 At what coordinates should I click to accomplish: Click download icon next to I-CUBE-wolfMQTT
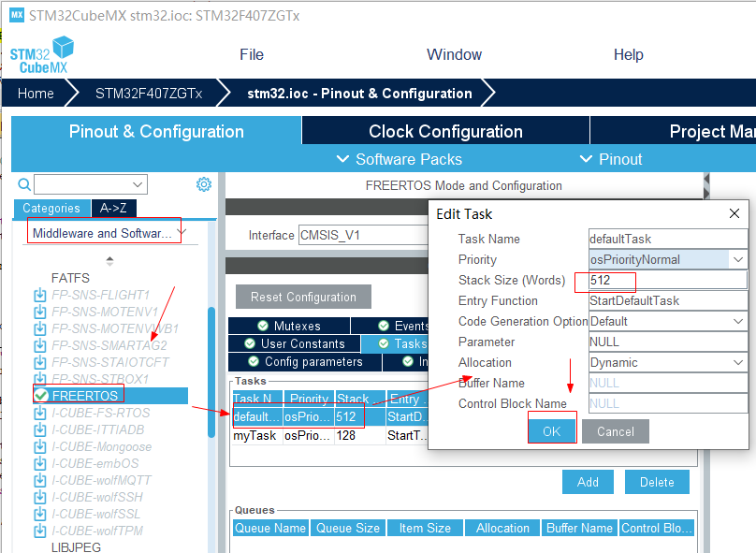click(40, 480)
